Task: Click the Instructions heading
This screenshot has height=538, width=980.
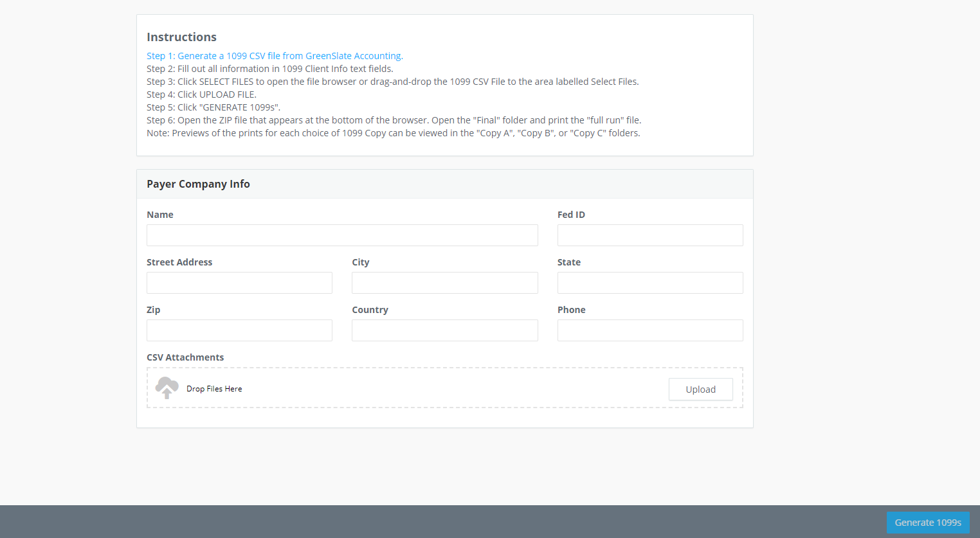Action: click(x=181, y=37)
